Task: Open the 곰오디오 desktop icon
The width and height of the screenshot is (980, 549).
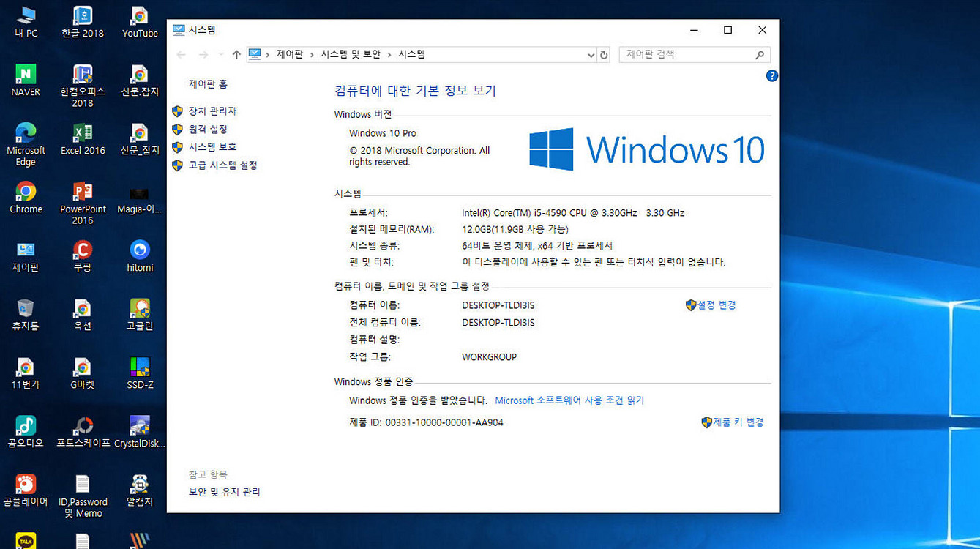Action: (26, 431)
